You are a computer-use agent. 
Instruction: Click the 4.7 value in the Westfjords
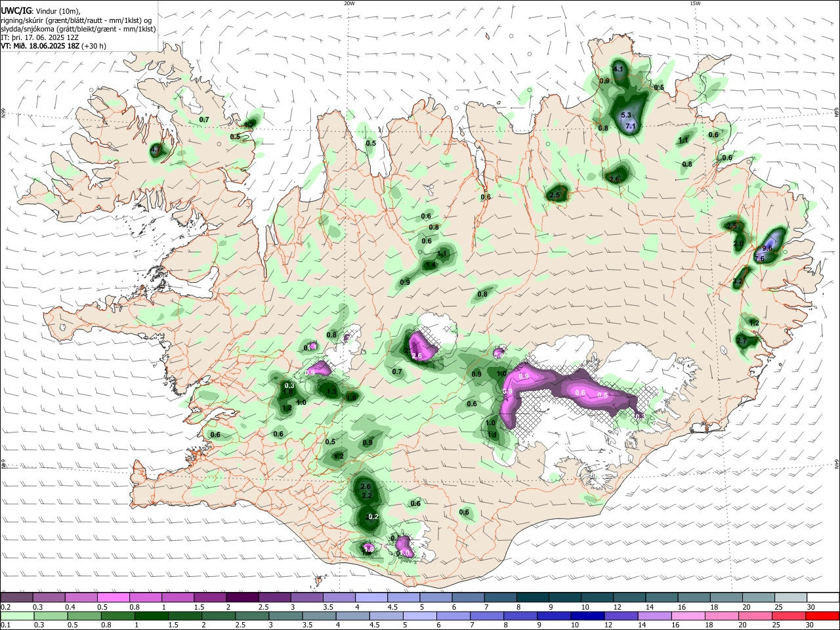(x=156, y=150)
